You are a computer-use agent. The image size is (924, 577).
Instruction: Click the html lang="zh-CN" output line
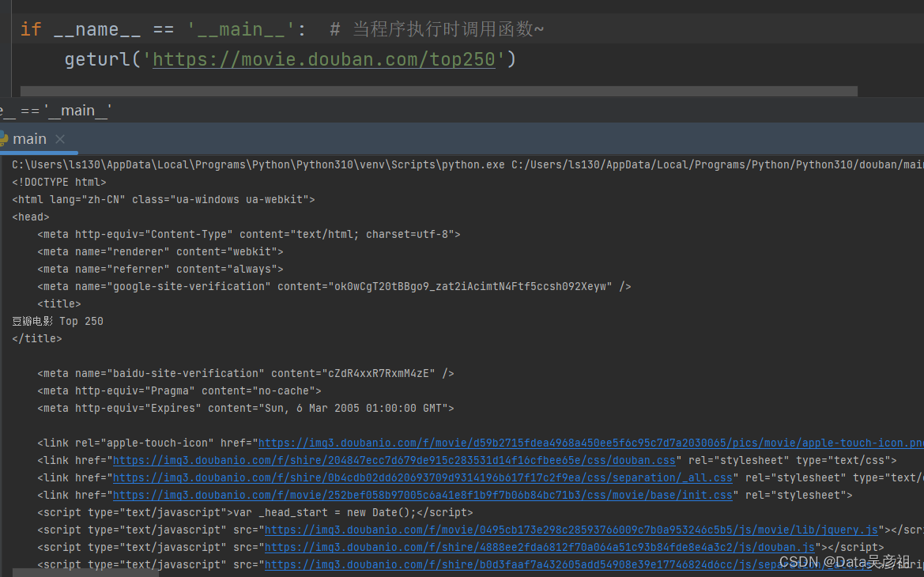[x=164, y=199]
